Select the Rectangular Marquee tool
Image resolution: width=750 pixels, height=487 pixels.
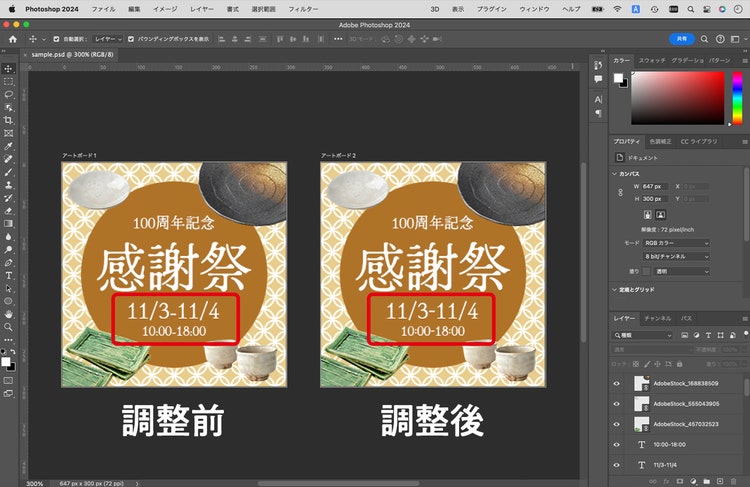9,82
